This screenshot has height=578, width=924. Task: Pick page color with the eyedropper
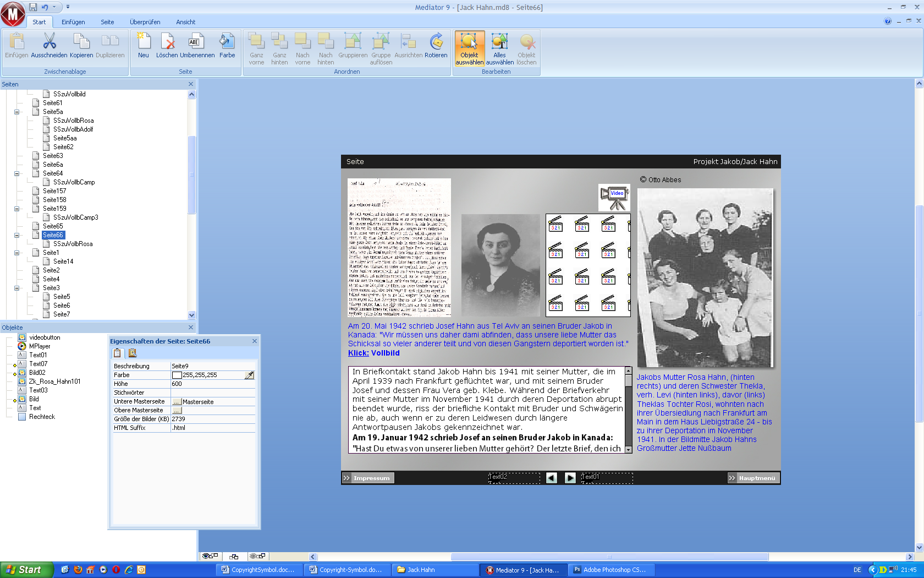pos(249,375)
